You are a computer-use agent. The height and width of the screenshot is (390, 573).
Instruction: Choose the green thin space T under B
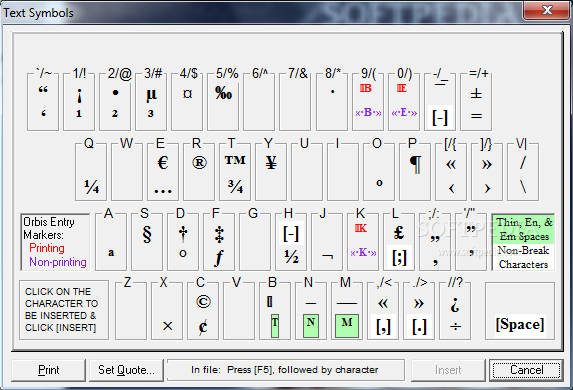275,325
